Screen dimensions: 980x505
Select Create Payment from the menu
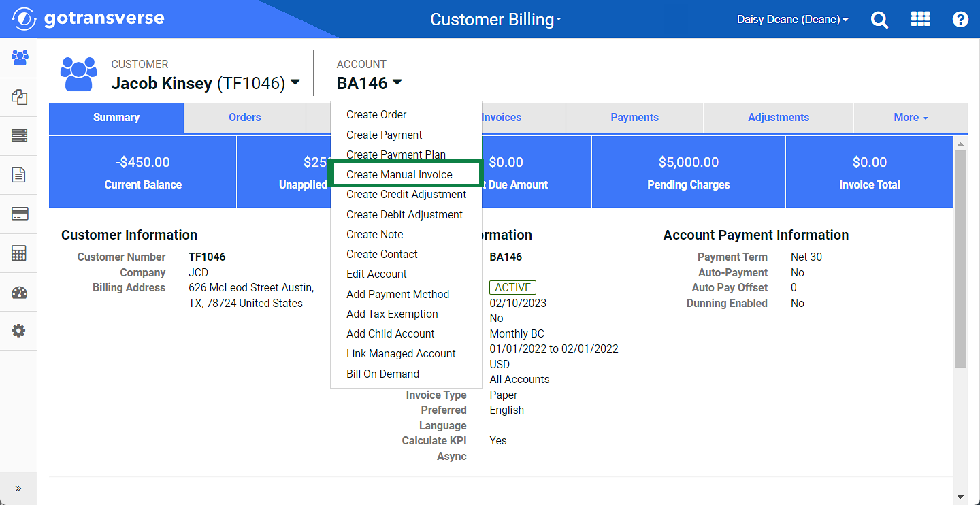tap(406, 135)
